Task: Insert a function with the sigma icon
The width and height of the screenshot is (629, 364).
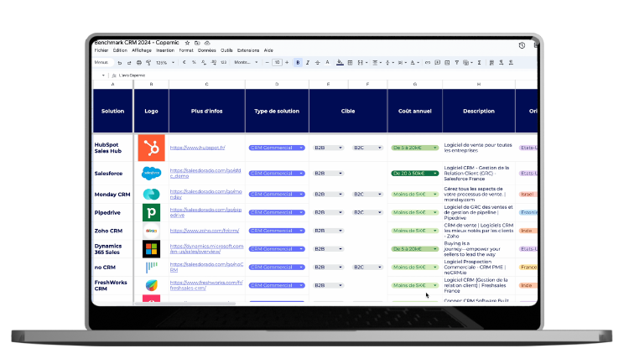Action: [479, 63]
